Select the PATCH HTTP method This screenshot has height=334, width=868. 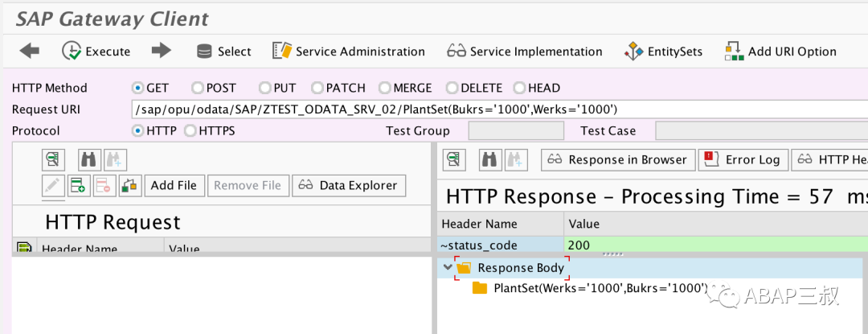click(x=317, y=88)
